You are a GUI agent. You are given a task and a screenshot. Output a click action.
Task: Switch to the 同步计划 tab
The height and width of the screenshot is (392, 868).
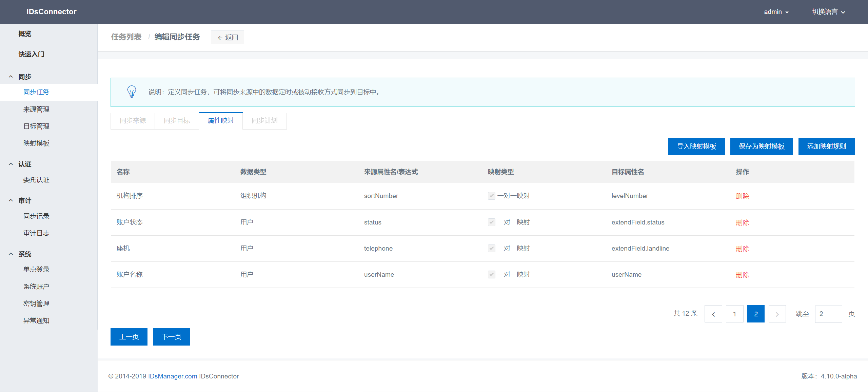click(x=264, y=121)
